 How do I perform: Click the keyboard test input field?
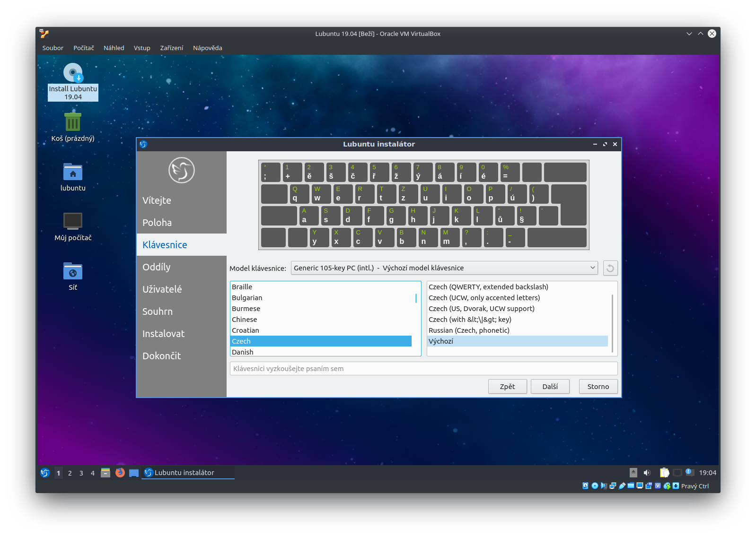point(423,369)
